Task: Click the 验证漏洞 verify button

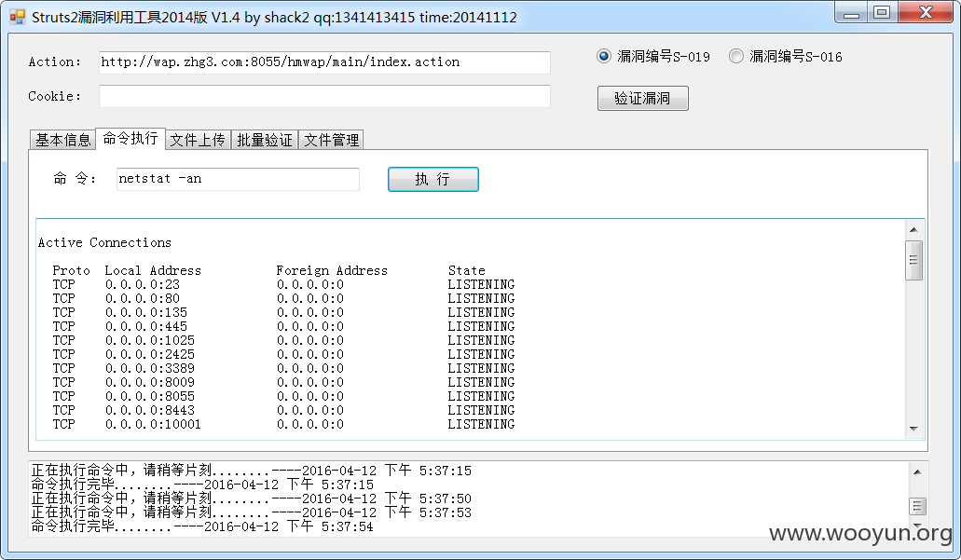Action: point(643,98)
